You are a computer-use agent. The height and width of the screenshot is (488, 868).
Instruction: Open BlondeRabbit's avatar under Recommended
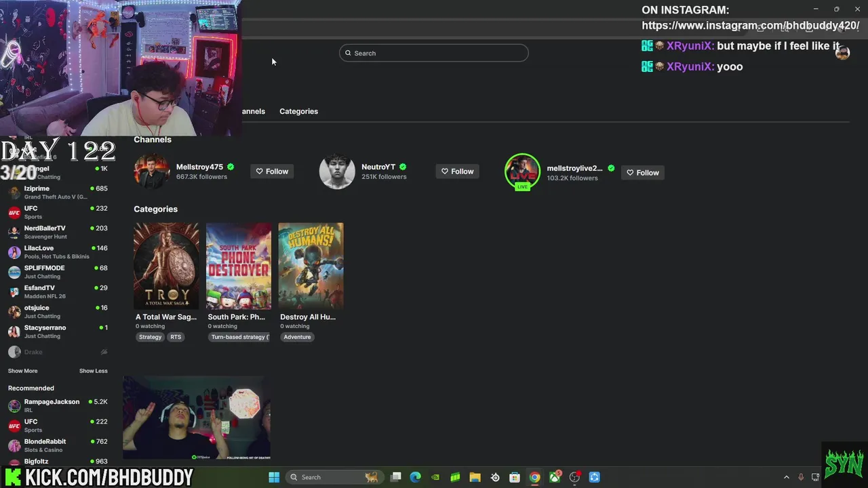tap(14, 445)
